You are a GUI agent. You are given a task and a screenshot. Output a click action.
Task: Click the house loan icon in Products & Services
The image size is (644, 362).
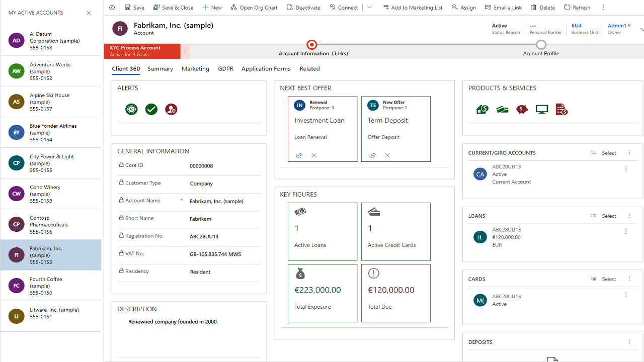click(x=482, y=110)
